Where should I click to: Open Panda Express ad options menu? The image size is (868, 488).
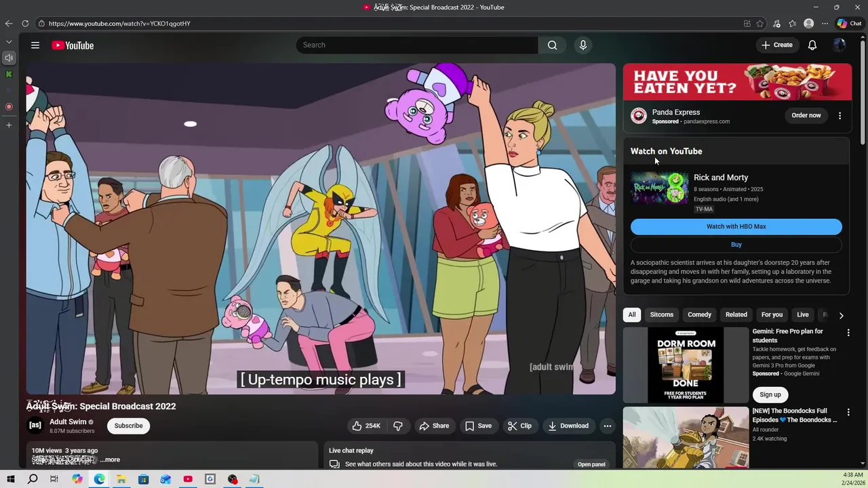pyautogui.click(x=840, y=115)
